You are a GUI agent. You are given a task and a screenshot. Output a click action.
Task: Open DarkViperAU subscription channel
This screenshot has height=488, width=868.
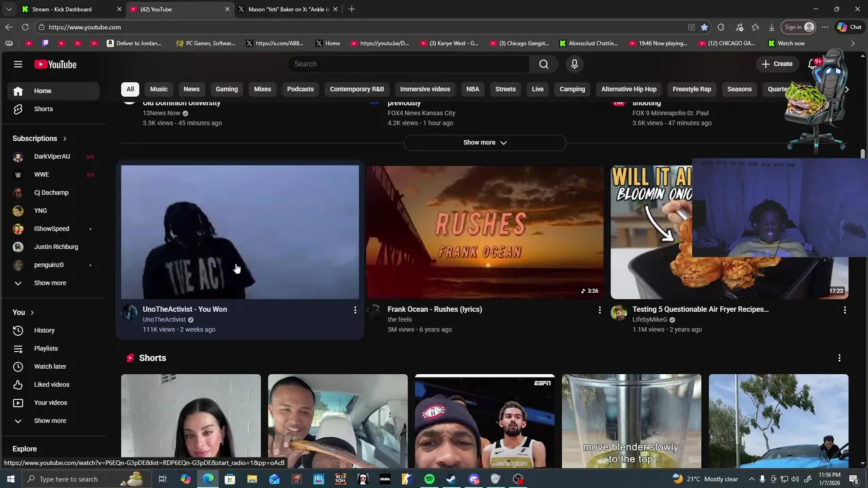pos(54,157)
